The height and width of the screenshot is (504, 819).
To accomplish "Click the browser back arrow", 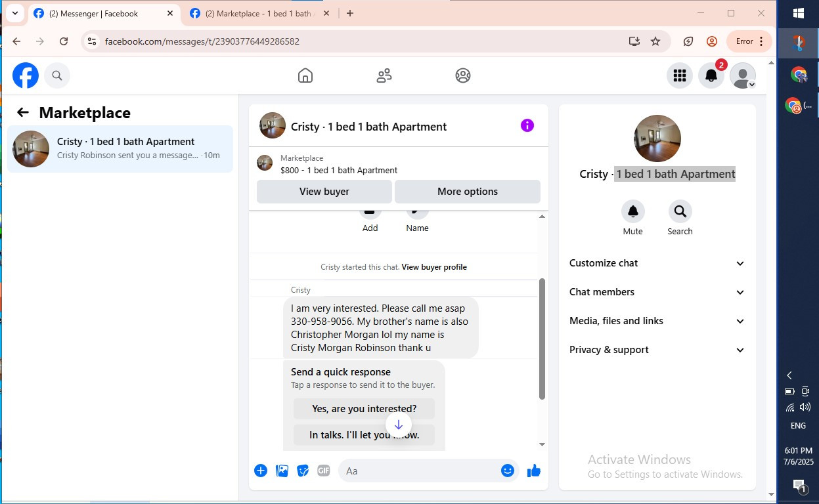I will click(16, 41).
